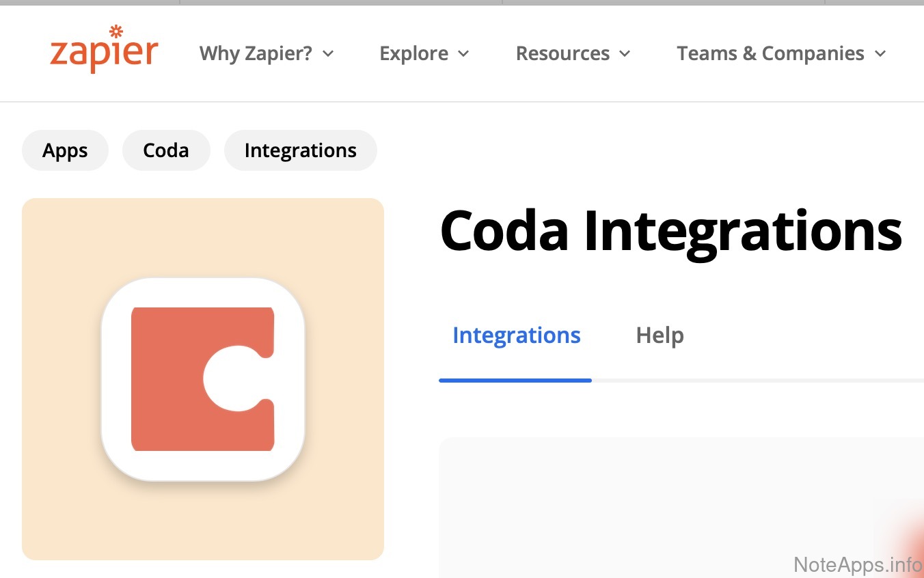Click the Coda Integrations page heading
The width and height of the screenshot is (924, 578).
click(671, 230)
